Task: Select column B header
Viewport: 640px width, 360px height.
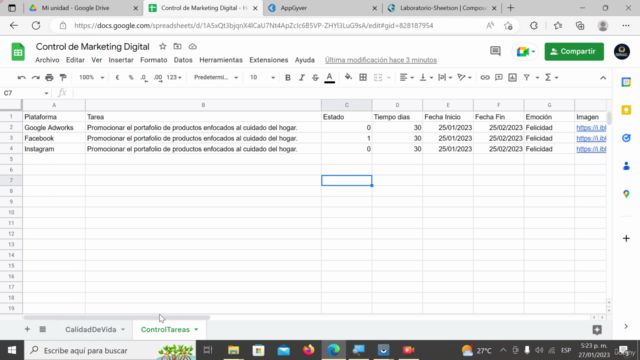Action: pyautogui.click(x=203, y=105)
